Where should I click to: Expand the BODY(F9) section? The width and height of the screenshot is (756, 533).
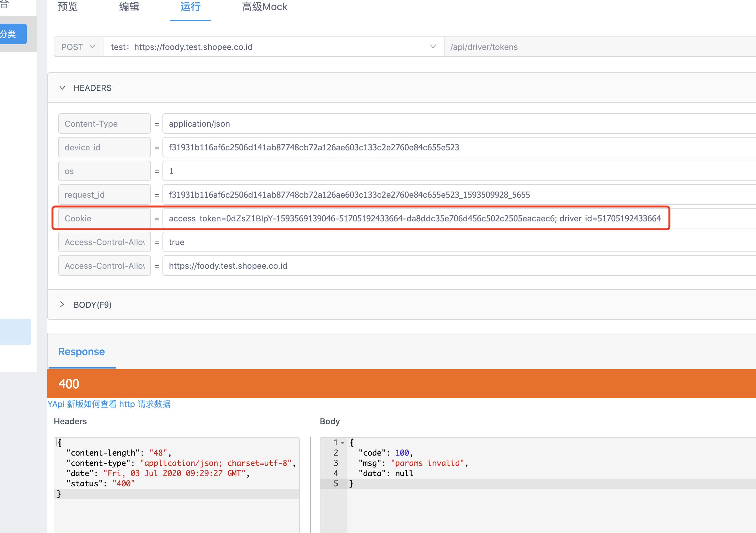pyautogui.click(x=62, y=304)
